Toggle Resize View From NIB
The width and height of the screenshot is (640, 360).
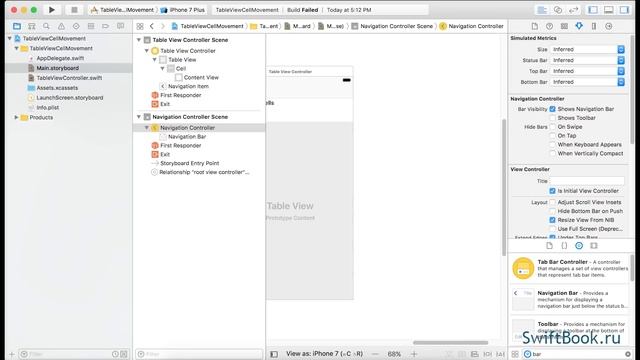click(x=552, y=220)
